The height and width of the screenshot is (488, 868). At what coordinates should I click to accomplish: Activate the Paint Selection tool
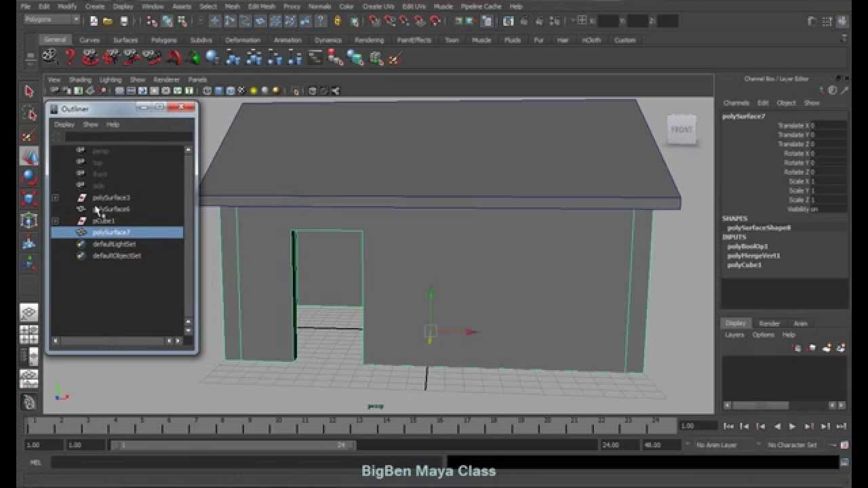(28, 135)
